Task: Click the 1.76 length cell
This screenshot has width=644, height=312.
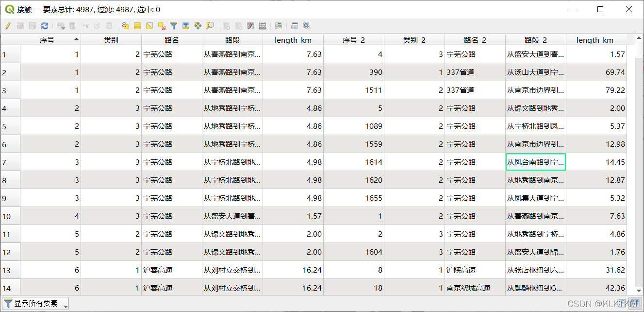Action: 596,252
